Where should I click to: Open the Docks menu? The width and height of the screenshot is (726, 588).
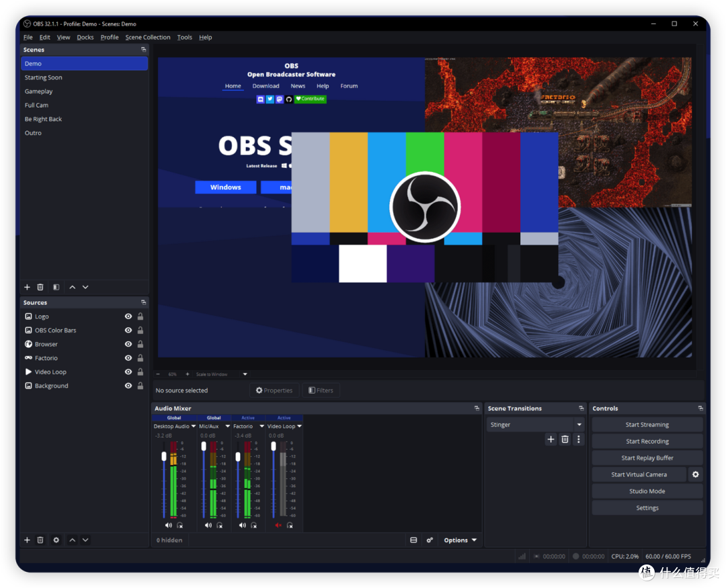[x=85, y=37]
